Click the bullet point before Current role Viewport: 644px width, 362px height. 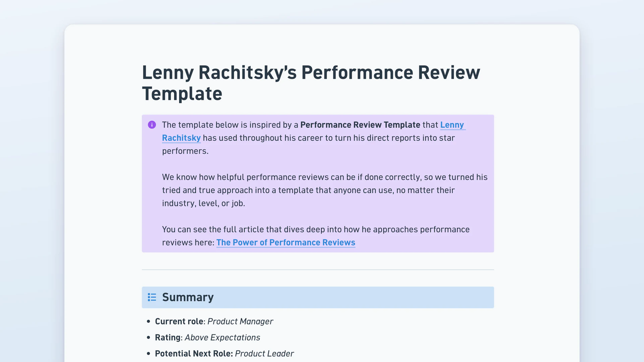pos(149,321)
